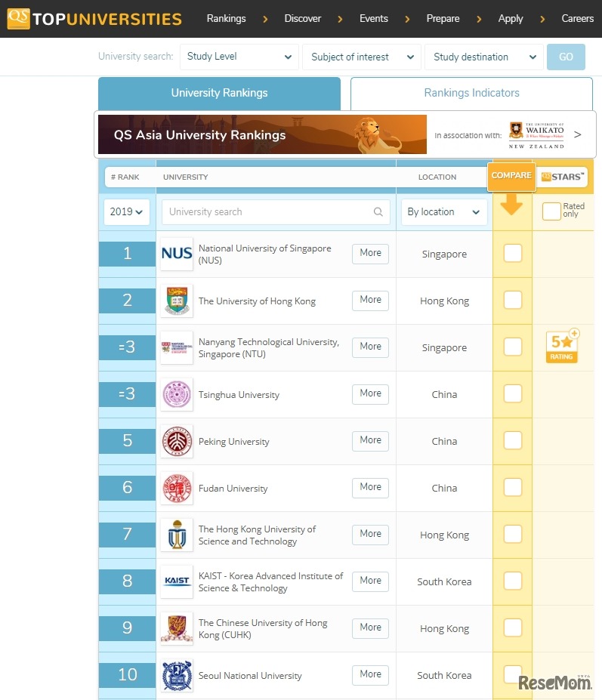Expand the Rankings menu chevron
The image size is (602, 700).
pos(265,19)
